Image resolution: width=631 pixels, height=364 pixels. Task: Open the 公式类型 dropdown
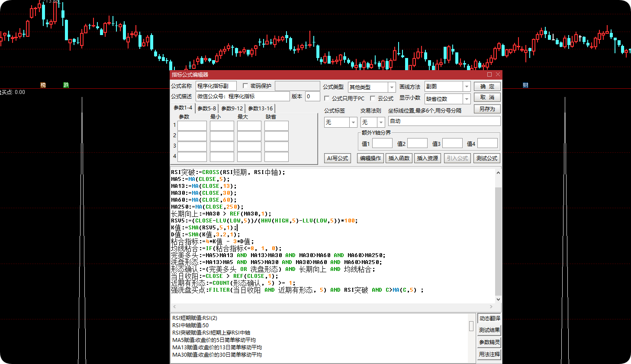click(392, 87)
